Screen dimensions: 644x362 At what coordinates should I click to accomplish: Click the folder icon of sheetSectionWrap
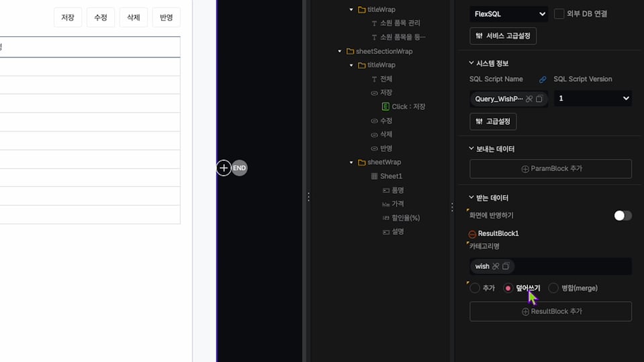[350, 52]
